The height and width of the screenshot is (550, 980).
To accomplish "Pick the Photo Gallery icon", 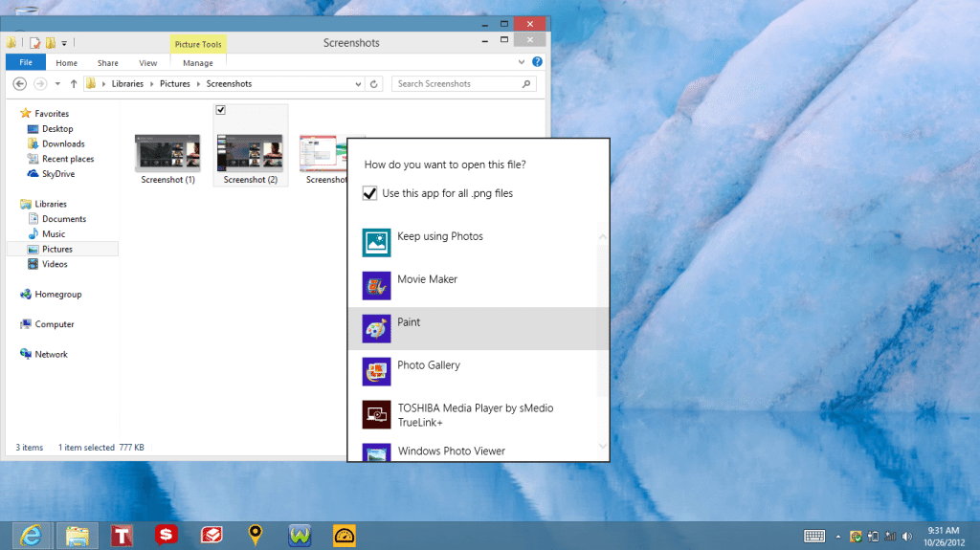I will pos(376,371).
